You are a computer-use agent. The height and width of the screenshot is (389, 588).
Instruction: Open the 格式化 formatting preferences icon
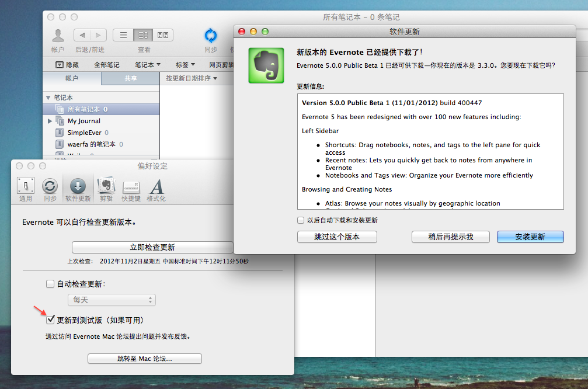click(x=156, y=186)
